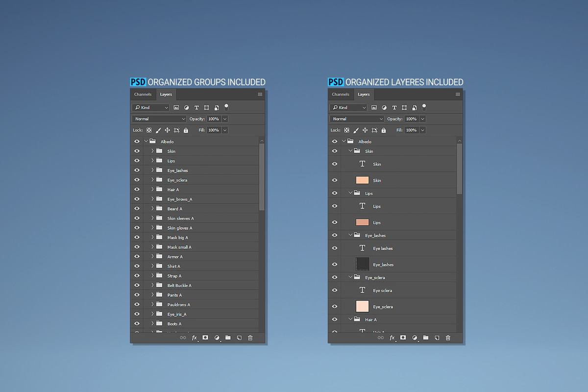Click pixel layer filter in right panel
This screenshot has width=588, height=392.
point(374,107)
